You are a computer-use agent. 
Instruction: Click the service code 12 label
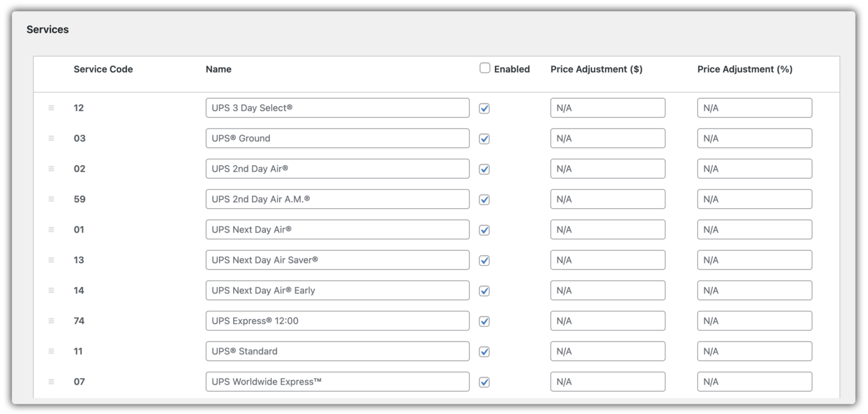(79, 108)
